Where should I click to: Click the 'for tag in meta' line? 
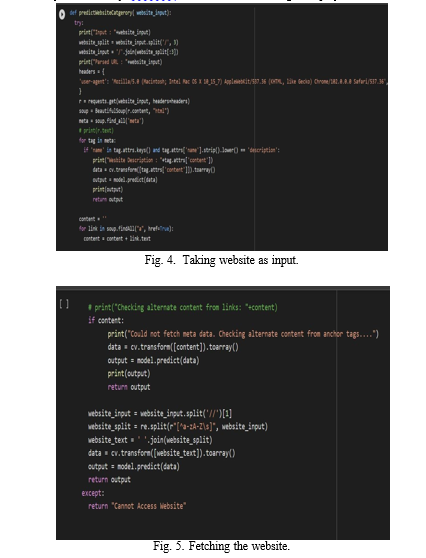point(97,141)
